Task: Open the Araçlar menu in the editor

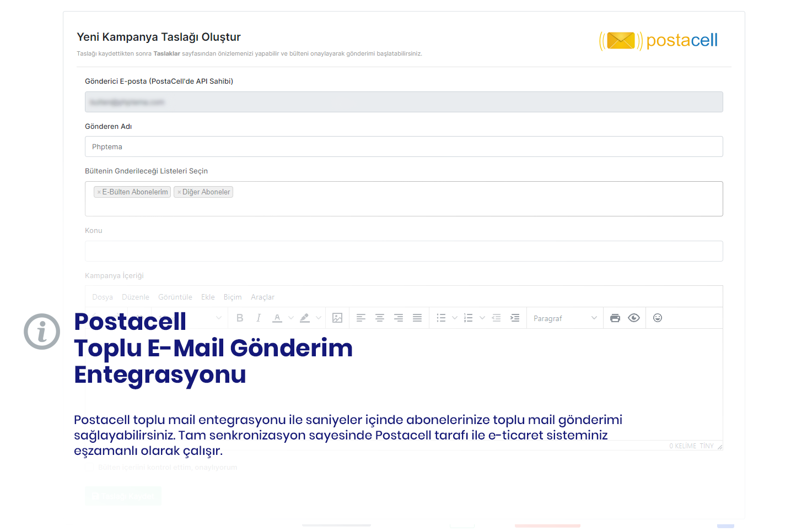Action: pos(262,297)
